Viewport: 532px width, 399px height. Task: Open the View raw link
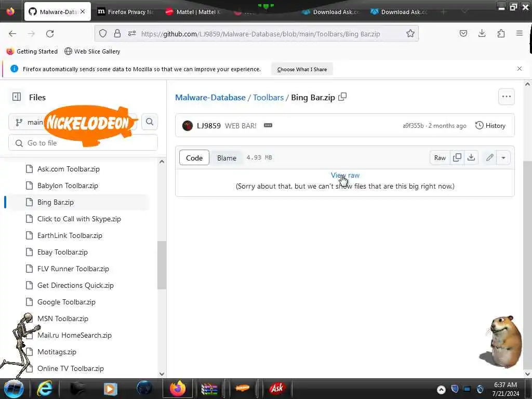click(x=345, y=176)
